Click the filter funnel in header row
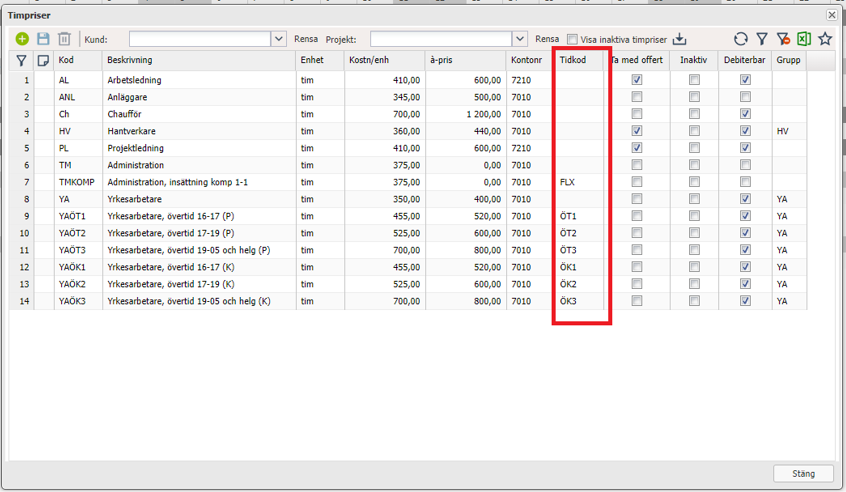Screen dimensions: 846x492 click(x=22, y=61)
